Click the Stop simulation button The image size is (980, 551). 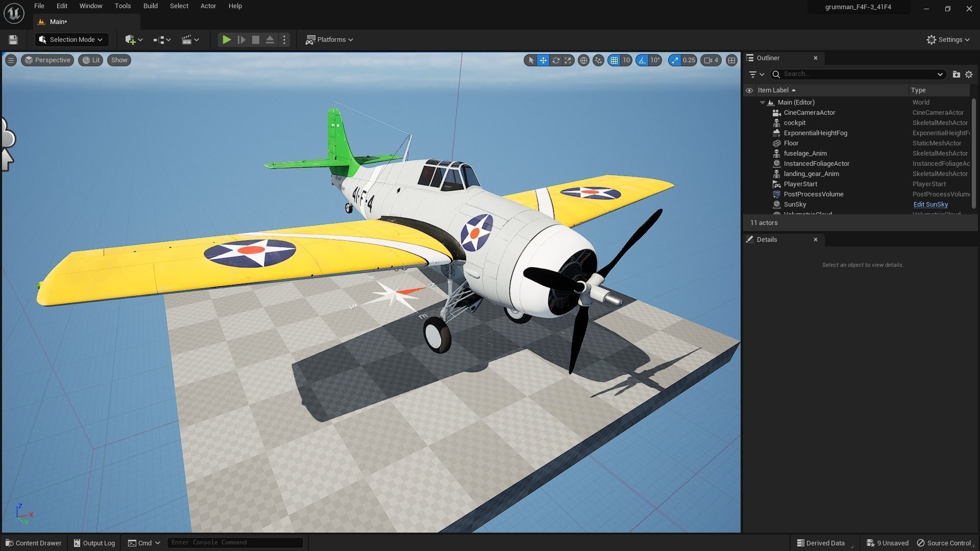(x=256, y=40)
